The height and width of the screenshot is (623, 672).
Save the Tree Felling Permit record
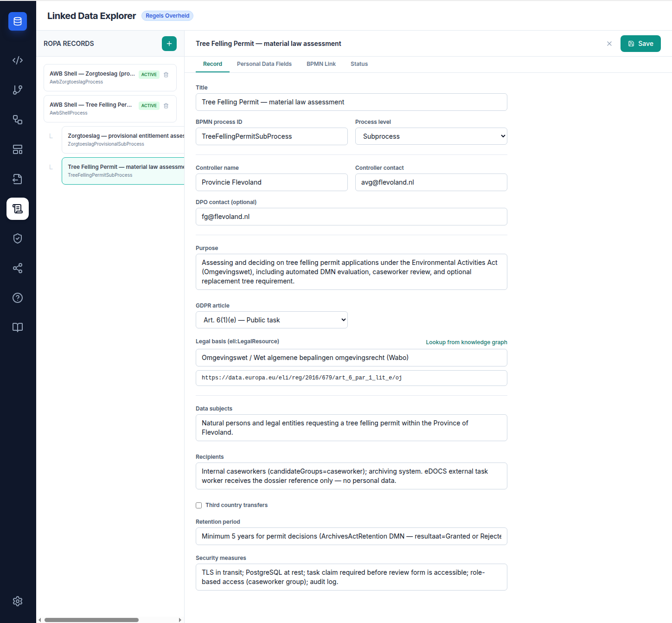[640, 43]
